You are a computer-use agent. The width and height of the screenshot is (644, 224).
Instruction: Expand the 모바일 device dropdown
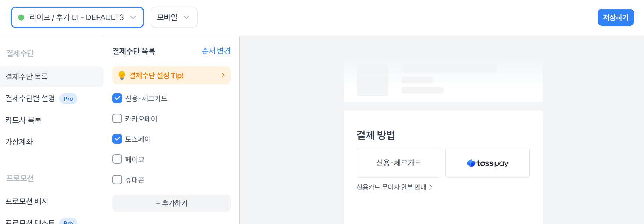[174, 17]
